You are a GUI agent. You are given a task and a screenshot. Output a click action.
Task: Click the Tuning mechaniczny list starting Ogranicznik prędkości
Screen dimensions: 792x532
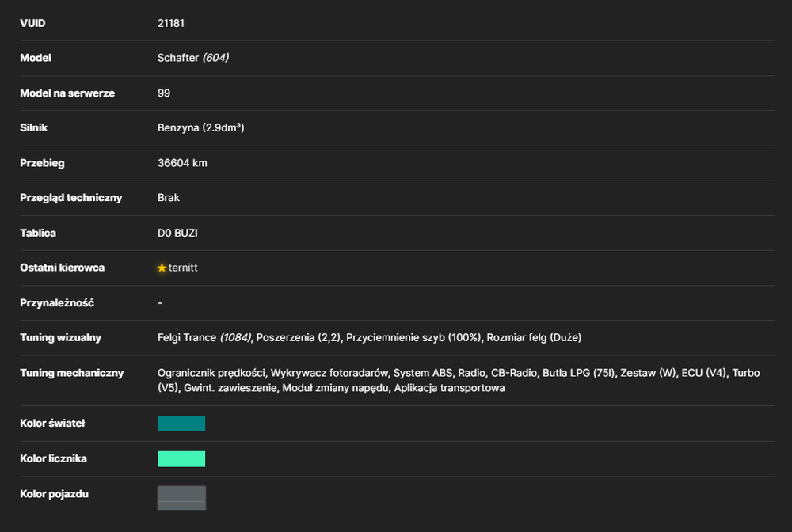459,380
